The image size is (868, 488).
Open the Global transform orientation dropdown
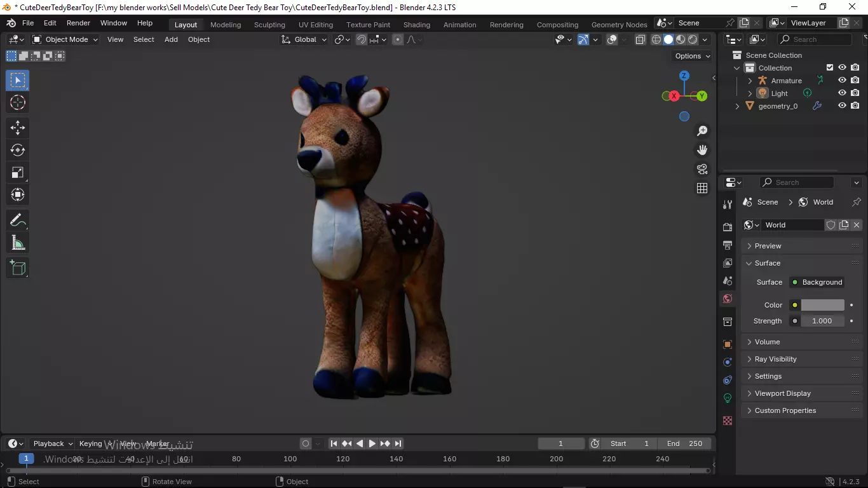click(x=305, y=39)
